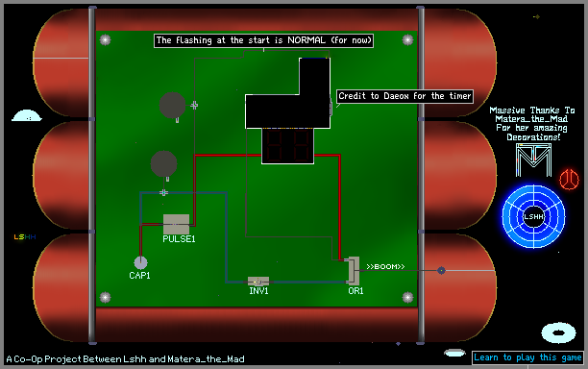Click the INV1 inverter component
The image size is (588, 369).
258,282
